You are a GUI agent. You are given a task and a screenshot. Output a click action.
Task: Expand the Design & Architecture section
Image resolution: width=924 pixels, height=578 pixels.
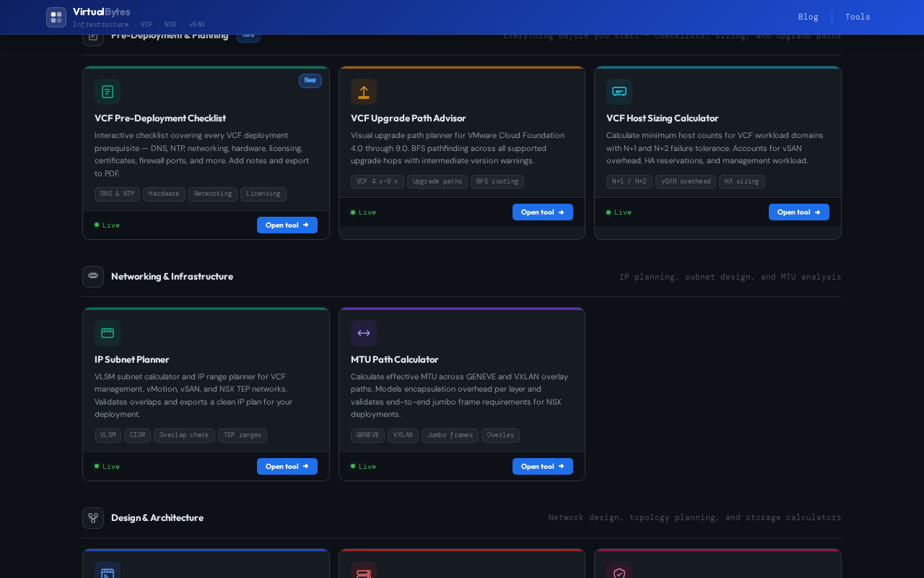tap(157, 518)
